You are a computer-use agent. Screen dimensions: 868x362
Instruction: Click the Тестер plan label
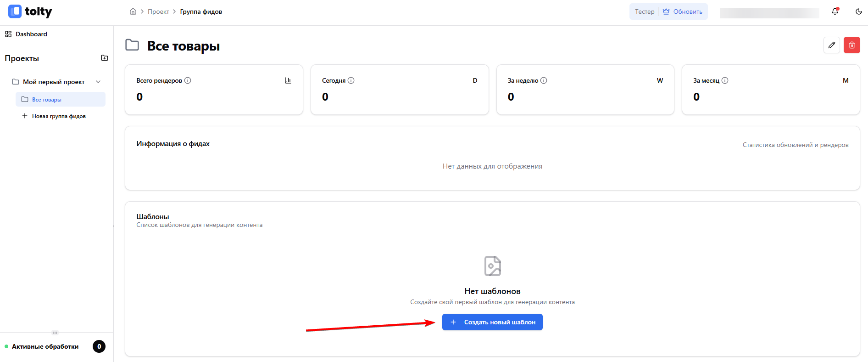645,11
